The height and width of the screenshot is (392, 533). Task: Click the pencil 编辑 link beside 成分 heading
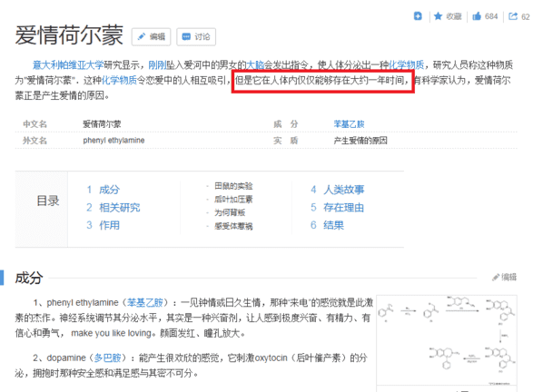click(504, 277)
